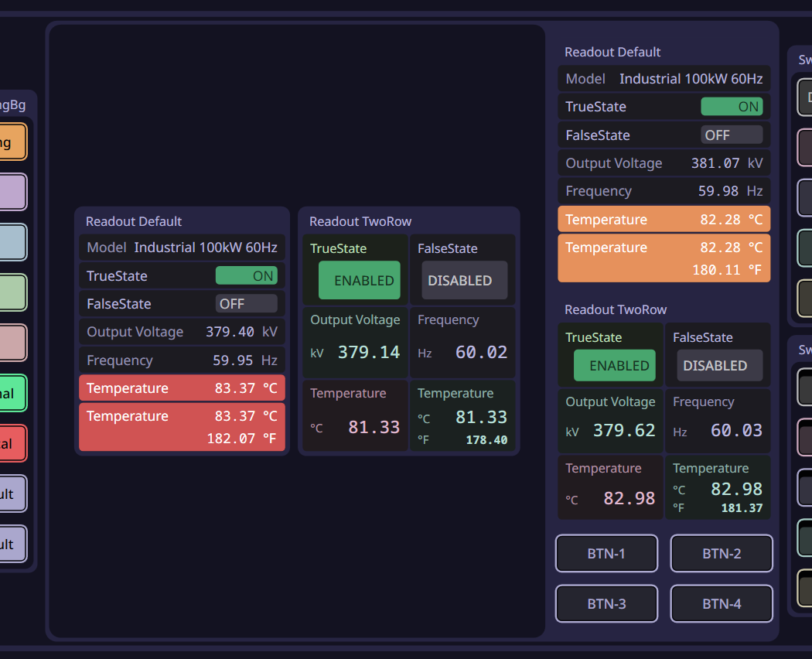Click the orange button ending in "ng"
The width and height of the screenshot is (812, 659).
tap(12, 142)
